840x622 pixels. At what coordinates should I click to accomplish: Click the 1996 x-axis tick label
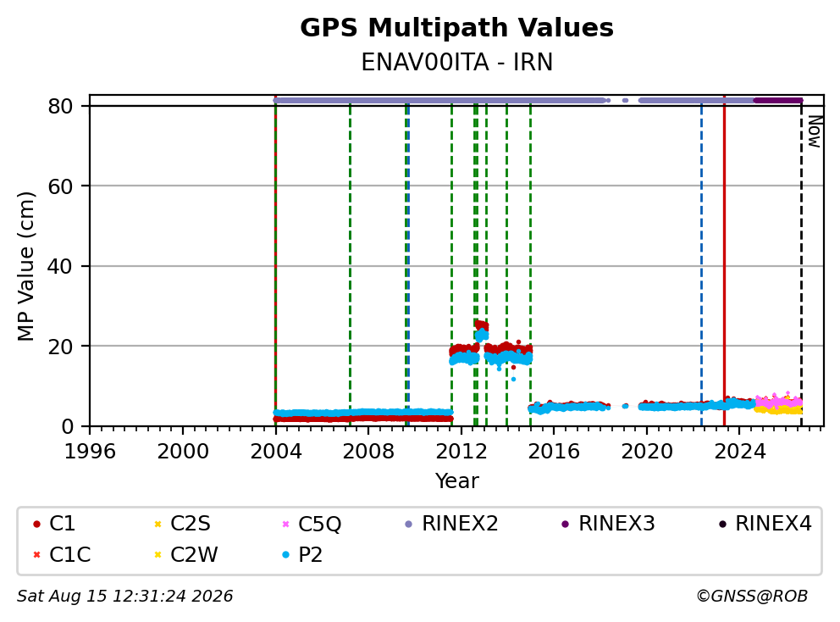click(90, 452)
